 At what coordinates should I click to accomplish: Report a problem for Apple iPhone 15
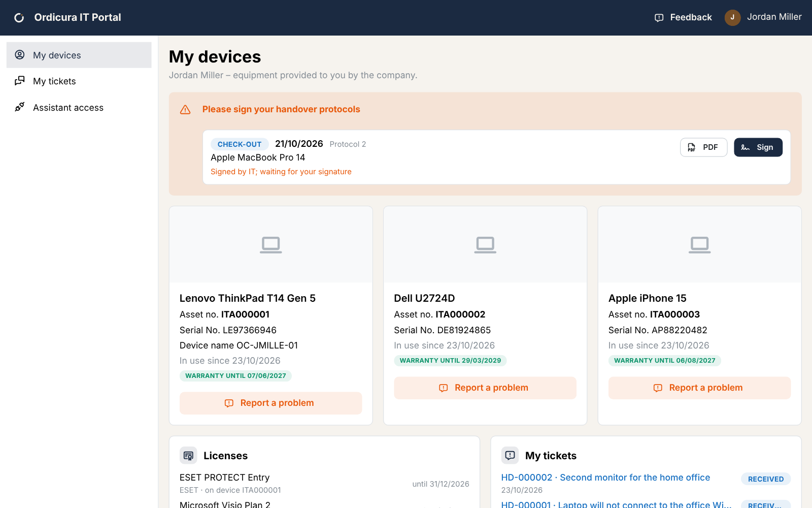pos(699,388)
